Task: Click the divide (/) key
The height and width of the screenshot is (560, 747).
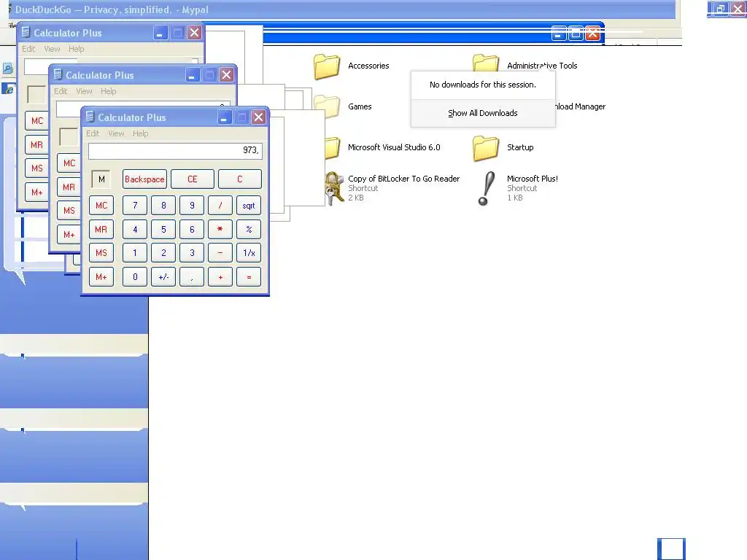Action: click(x=220, y=205)
